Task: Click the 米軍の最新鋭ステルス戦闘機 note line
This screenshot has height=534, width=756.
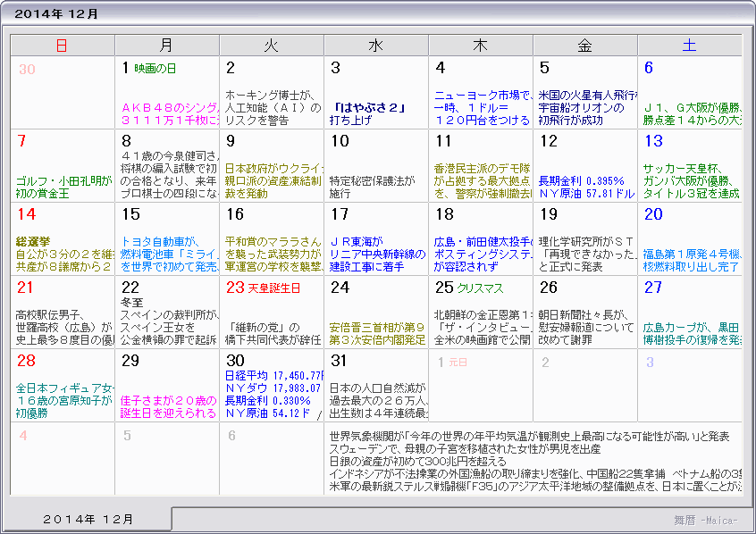Action: [535, 487]
